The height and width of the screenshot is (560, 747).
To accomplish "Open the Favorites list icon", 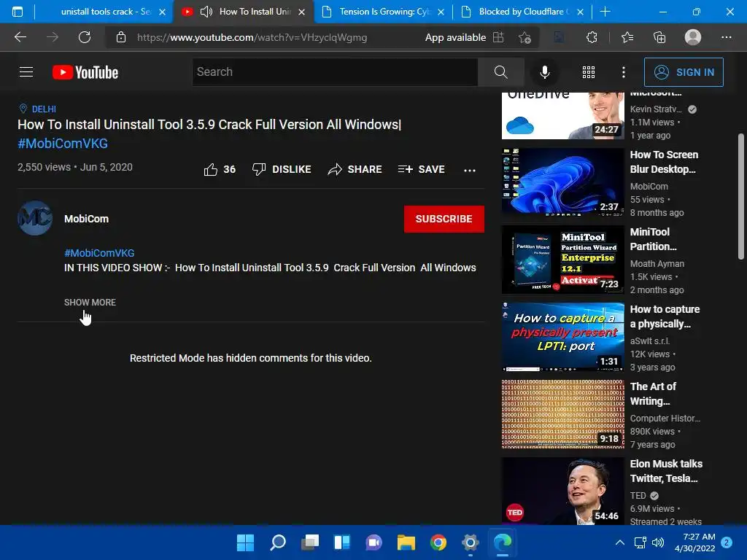I will pyautogui.click(x=627, y=37).
